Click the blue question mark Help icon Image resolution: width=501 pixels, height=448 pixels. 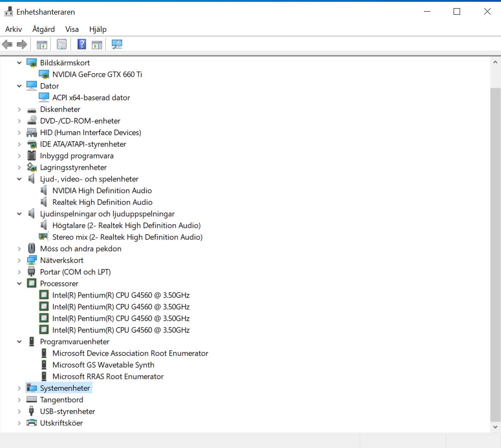[x=81, y=44]
